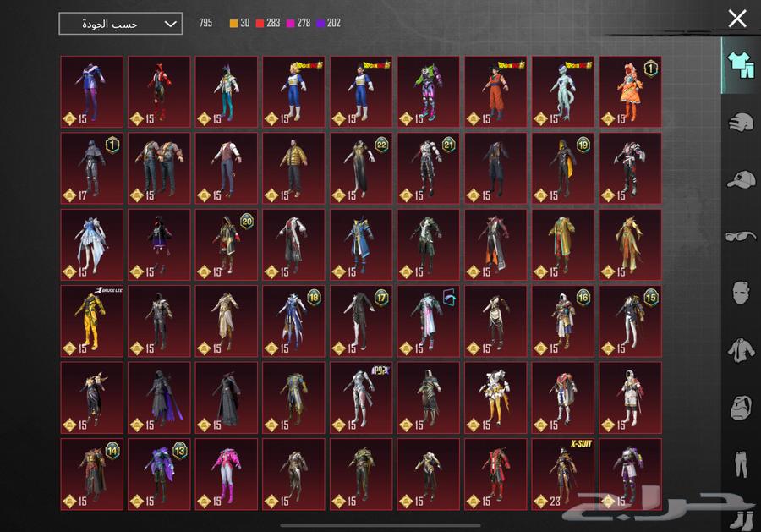
Task: Tap the number 22 badge on outfit
Action: pos(381,145)
